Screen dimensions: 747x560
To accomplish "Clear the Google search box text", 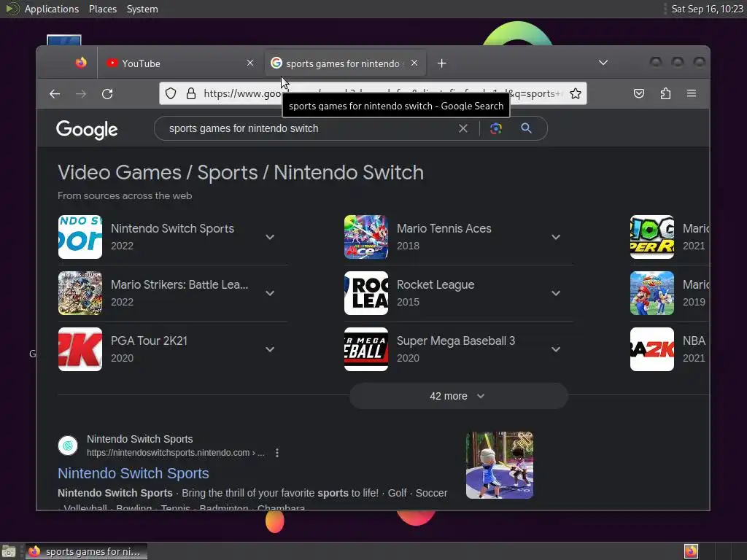I will (463, 128).
